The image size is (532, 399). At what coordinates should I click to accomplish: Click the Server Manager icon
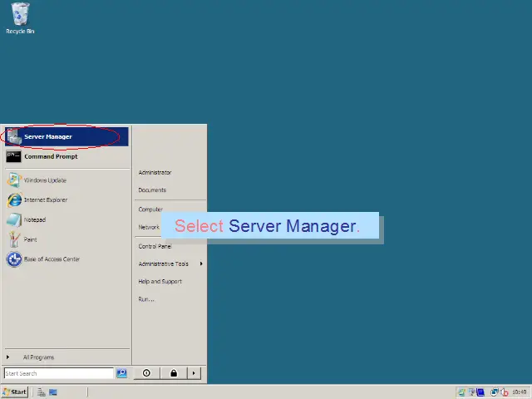[14, 136]
